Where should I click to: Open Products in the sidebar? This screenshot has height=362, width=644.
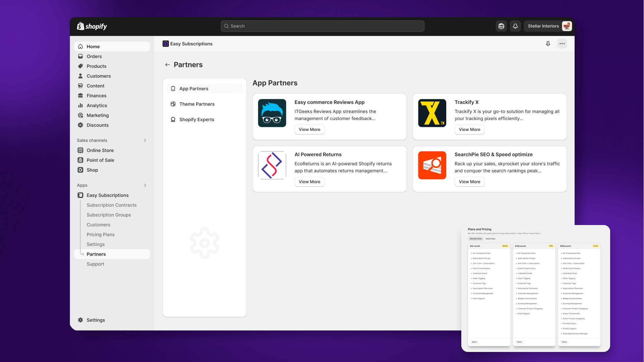pyautogui.click(x=112, y=66)
